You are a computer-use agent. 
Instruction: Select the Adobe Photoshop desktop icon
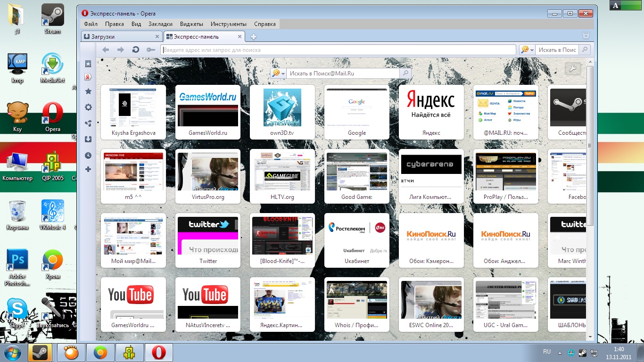coord(17,268)
